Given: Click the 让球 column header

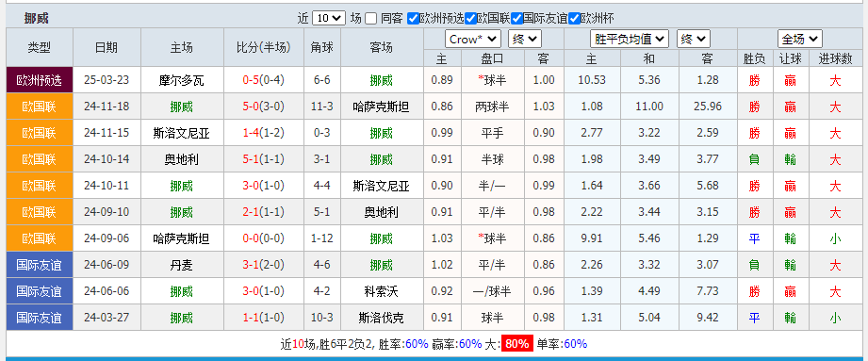Looking at the screenshot, I should click(790, 58).
